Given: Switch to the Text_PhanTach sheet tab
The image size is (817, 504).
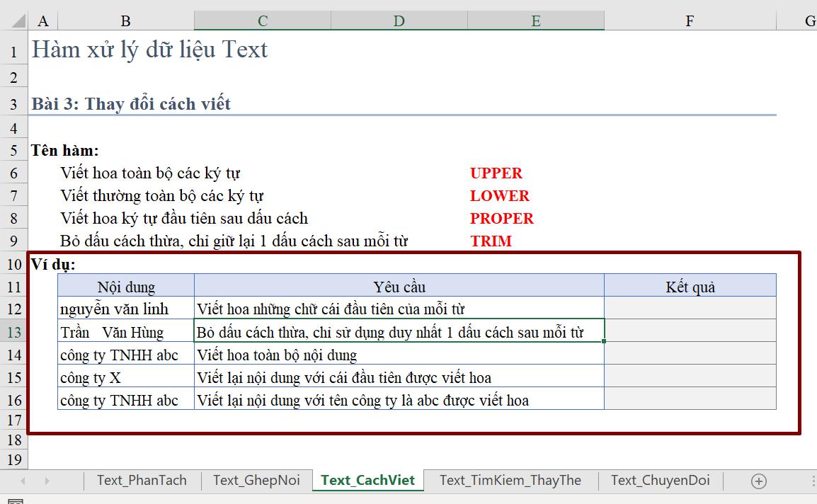Looking at the screenshot, I should tap(140, 481).
